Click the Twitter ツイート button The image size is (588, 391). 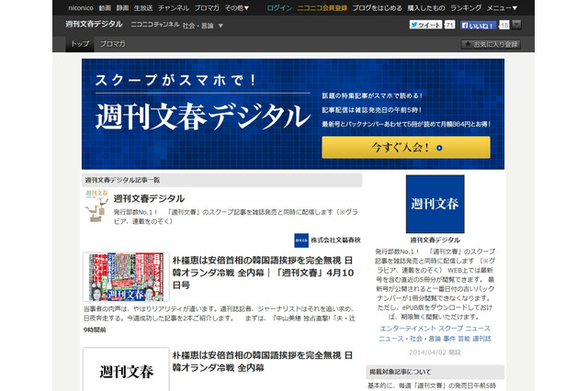pos(425,25)
